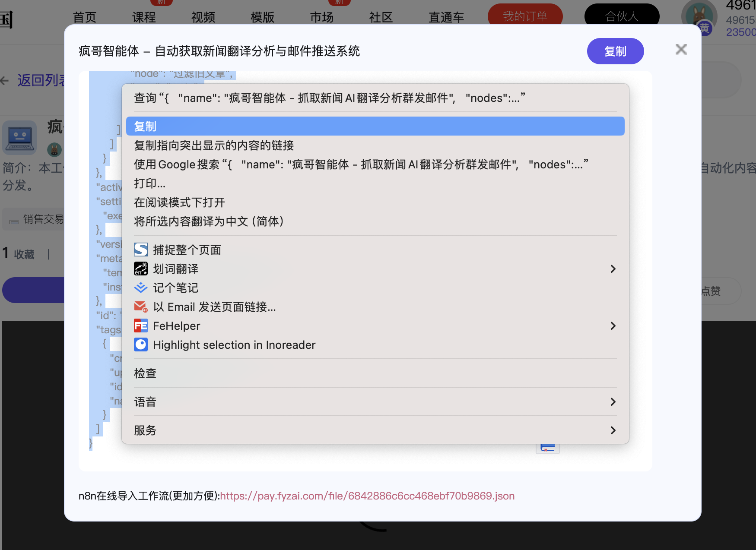Choose 在阅读模式下打开 menu item
The height and width of the screenshot is (550, 756).
375,202
